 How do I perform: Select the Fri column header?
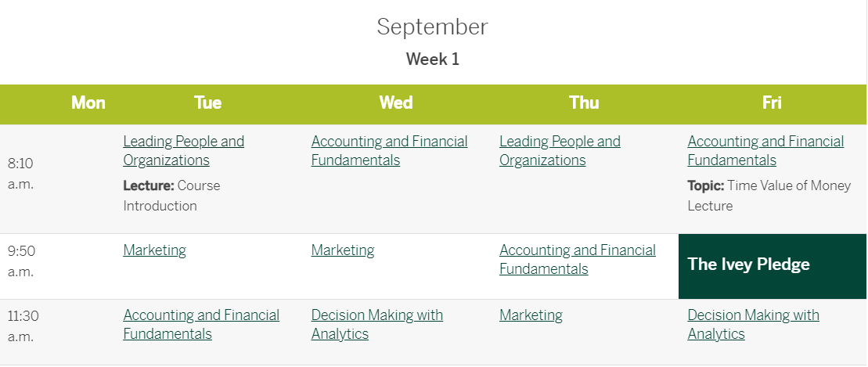773,103
